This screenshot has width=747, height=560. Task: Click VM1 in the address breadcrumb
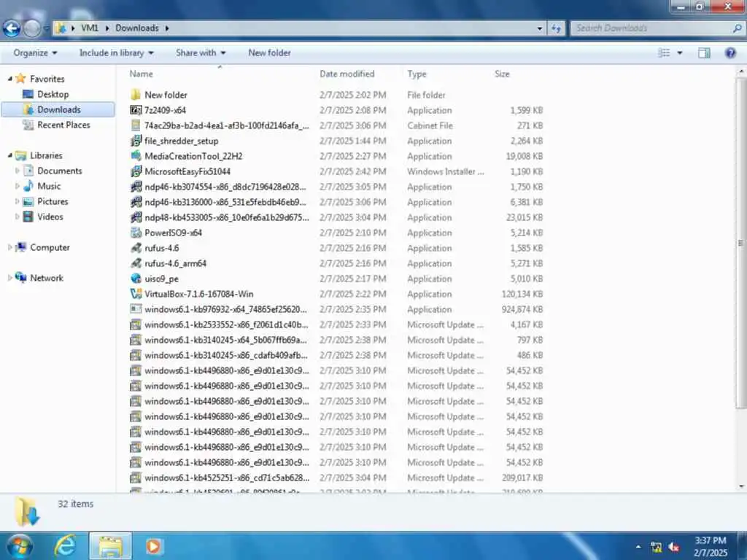(90, 28)
